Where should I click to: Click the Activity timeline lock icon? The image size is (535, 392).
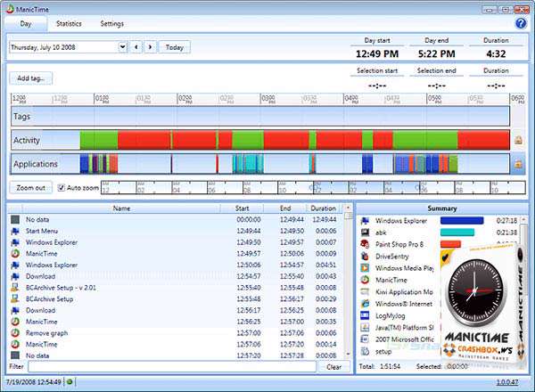coord(518,140)
